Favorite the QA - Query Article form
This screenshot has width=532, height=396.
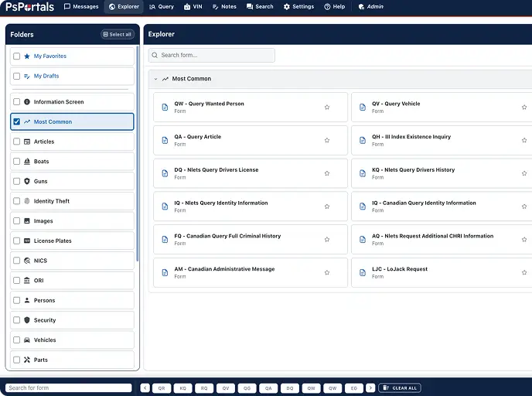tap(327, 140)
